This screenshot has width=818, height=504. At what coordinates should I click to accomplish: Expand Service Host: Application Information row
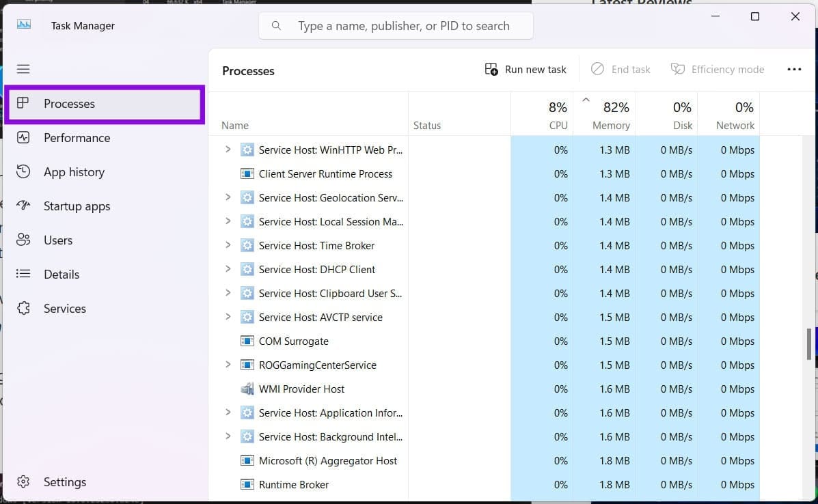(x=228, y=412)
